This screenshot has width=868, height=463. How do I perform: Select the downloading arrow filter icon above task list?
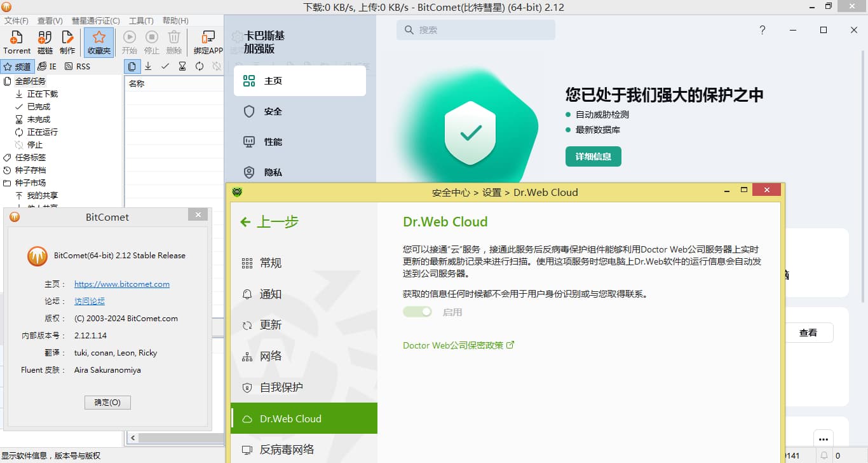(x=148, y=66)
